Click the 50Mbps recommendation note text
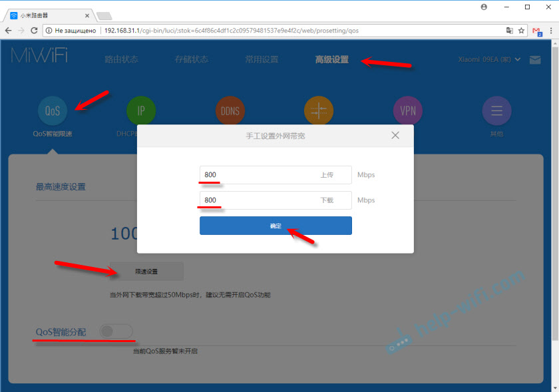The image size is (559, 392). [x=190, y=295]
